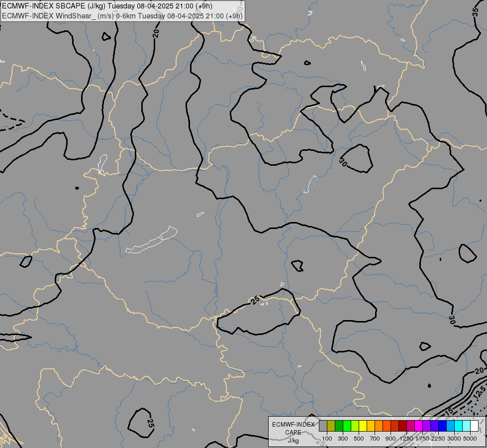Click the 900 legend tick label

[x=390, y=439]
